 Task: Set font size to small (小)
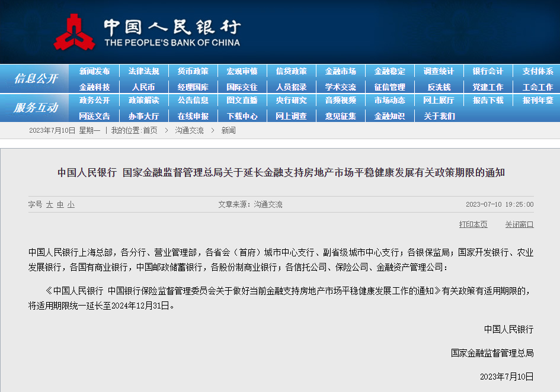point(71,204)
